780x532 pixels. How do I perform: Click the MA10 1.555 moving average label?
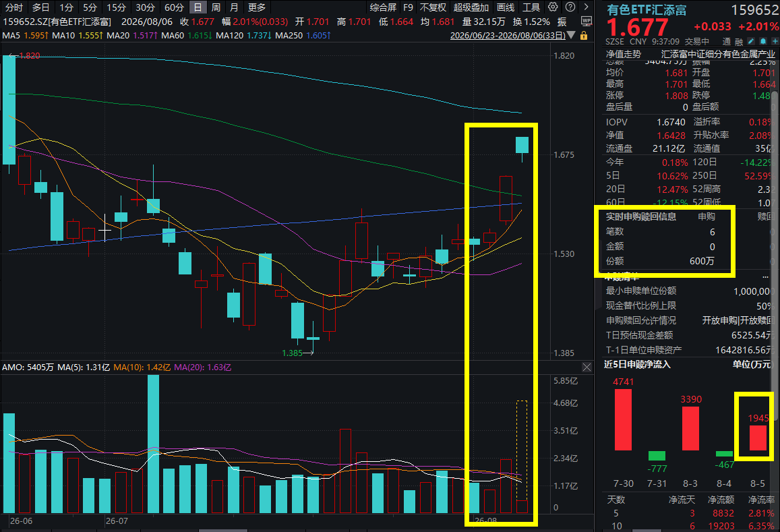77,36
